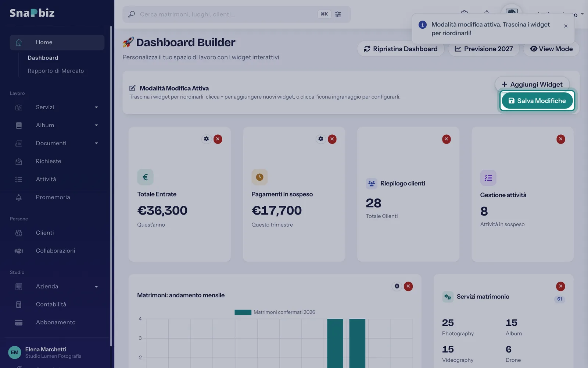Click the SnaPbiz logo
Image resolution: width=588 pixels, height=368 pixels.
[32, 13]
